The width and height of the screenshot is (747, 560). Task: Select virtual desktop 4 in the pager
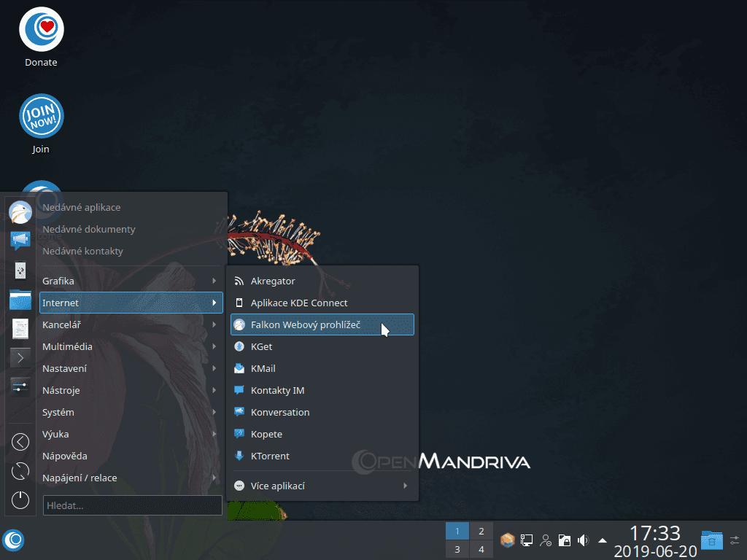(x=481, y=549)
